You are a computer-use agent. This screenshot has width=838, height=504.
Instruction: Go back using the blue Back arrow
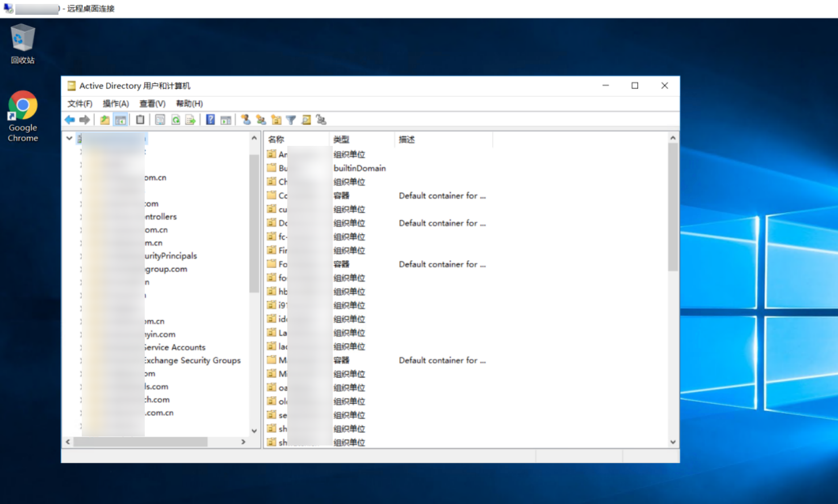point(70,120)
